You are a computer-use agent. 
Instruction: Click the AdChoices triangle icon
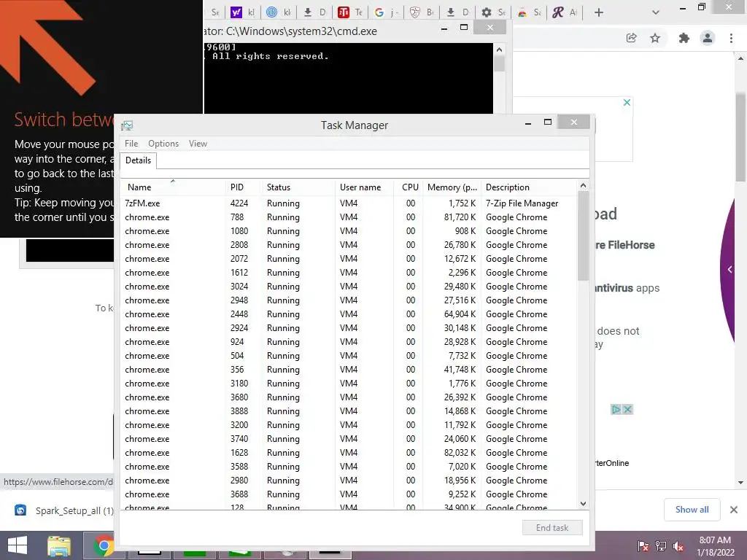pyautogui.click(x=616, y=410)
